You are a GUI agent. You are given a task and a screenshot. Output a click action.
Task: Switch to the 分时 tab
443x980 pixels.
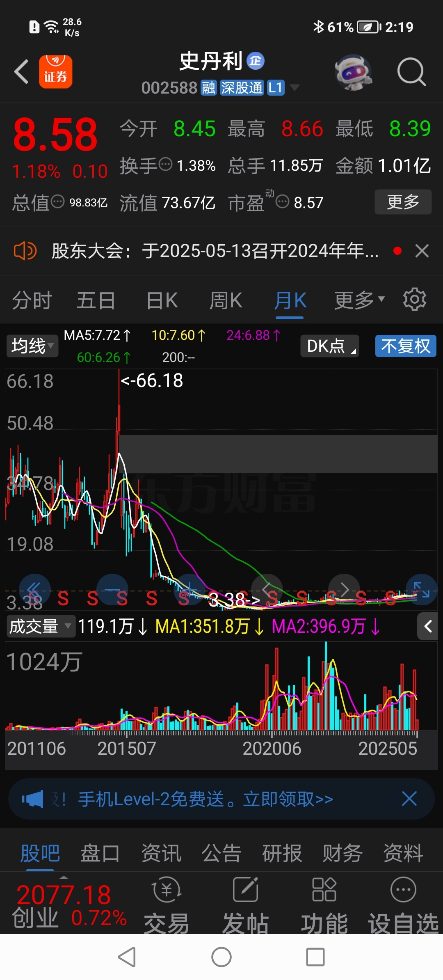point(32,300)
